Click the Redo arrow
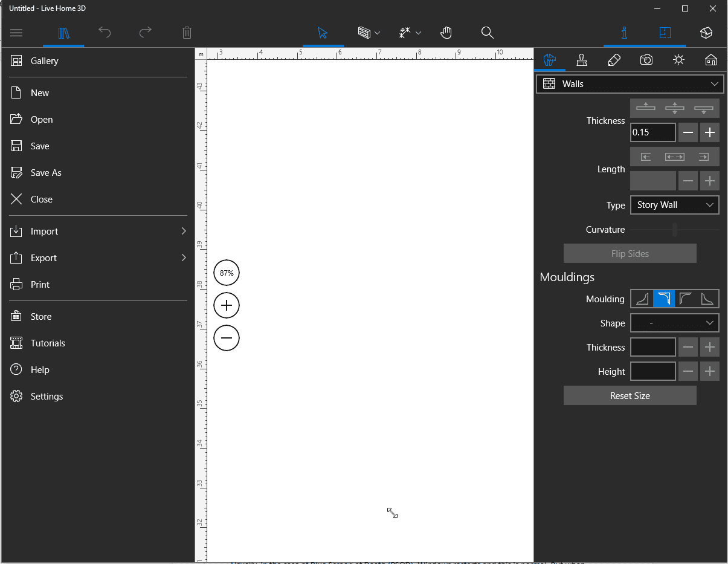 (146, 32)
